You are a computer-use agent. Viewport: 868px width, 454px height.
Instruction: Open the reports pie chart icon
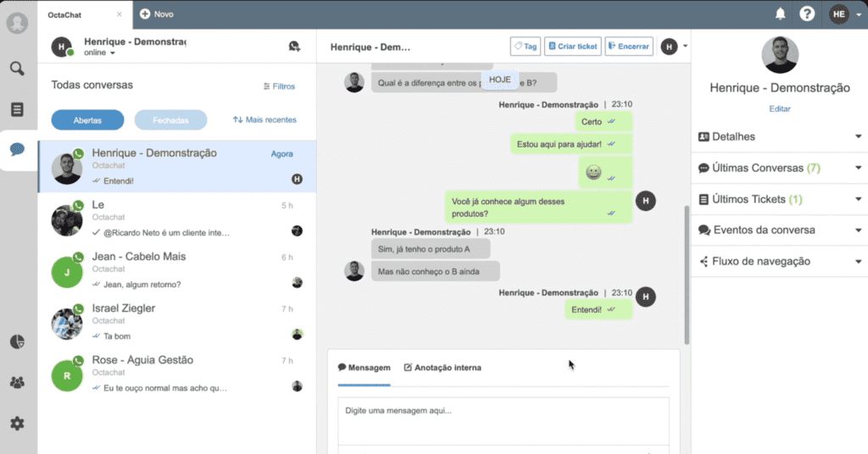(x=17, y=341)
